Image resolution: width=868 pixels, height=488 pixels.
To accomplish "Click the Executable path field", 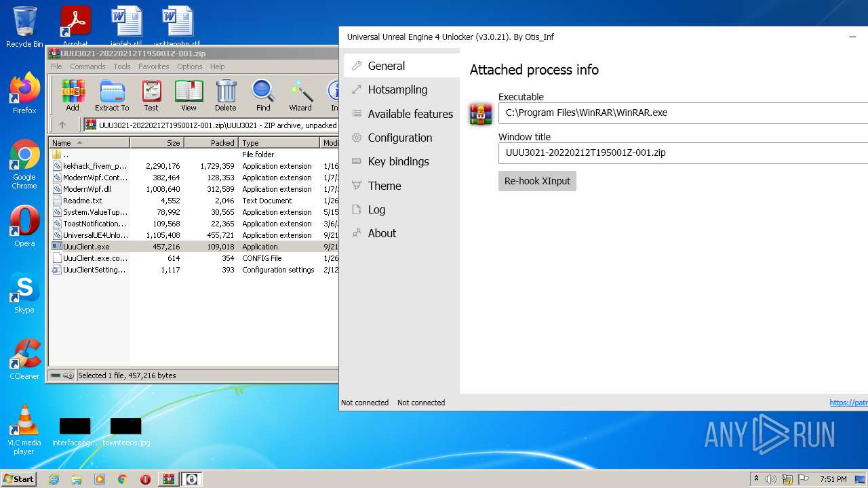I will [683, 113].
